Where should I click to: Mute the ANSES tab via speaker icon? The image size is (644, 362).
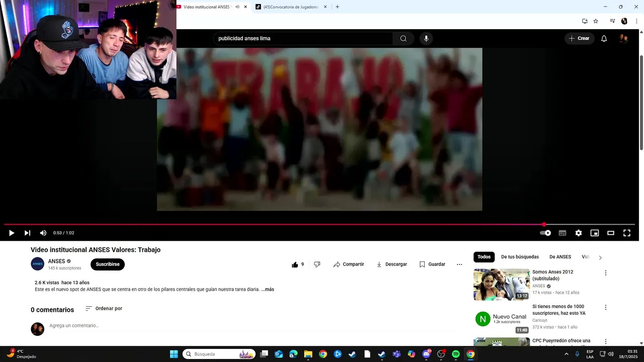coord(237,7)
